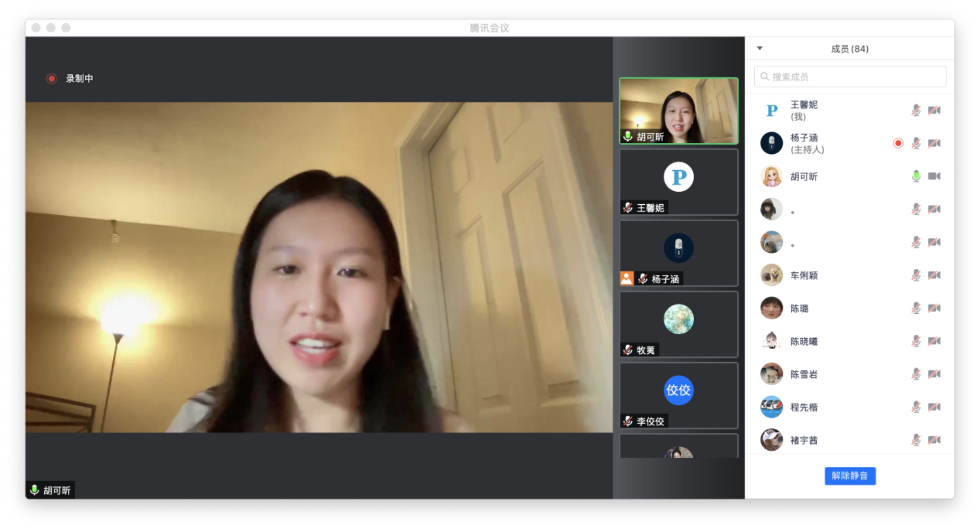Screen dimensions: 980x531
Task: Click the recording icon beside 杨子涵
Action: point(898,143)
